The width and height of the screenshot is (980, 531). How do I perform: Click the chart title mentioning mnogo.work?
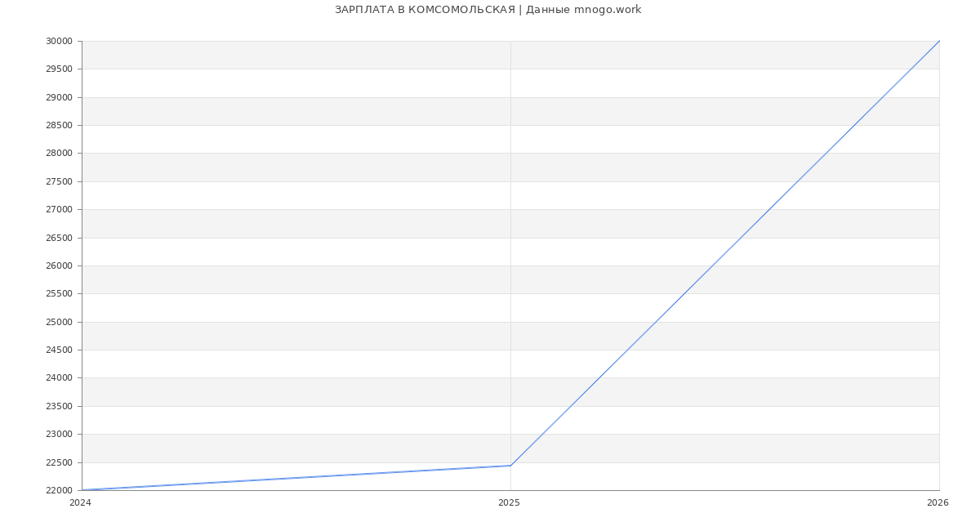(488, 10)
